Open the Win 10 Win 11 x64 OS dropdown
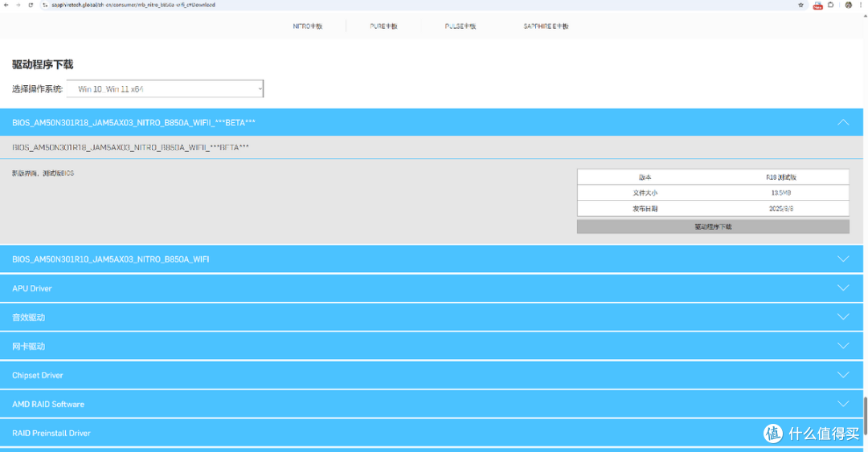 (165, 88)
